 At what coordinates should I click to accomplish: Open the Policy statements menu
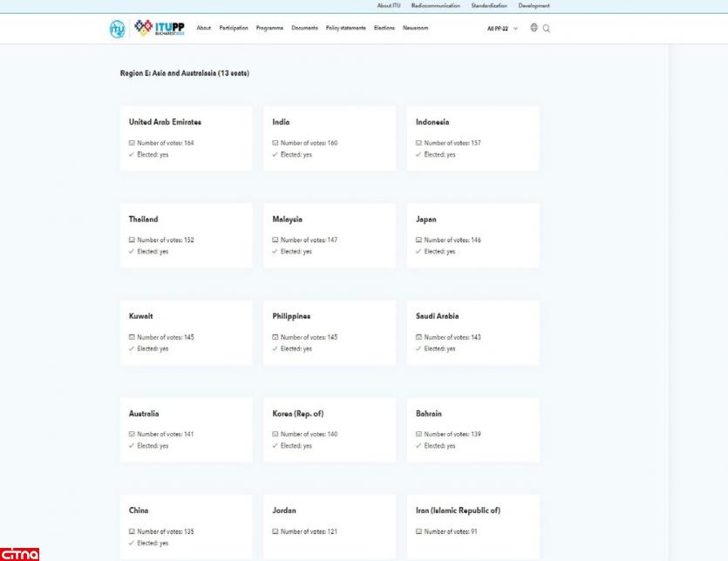pyautogui.click(x=345, y=28)
